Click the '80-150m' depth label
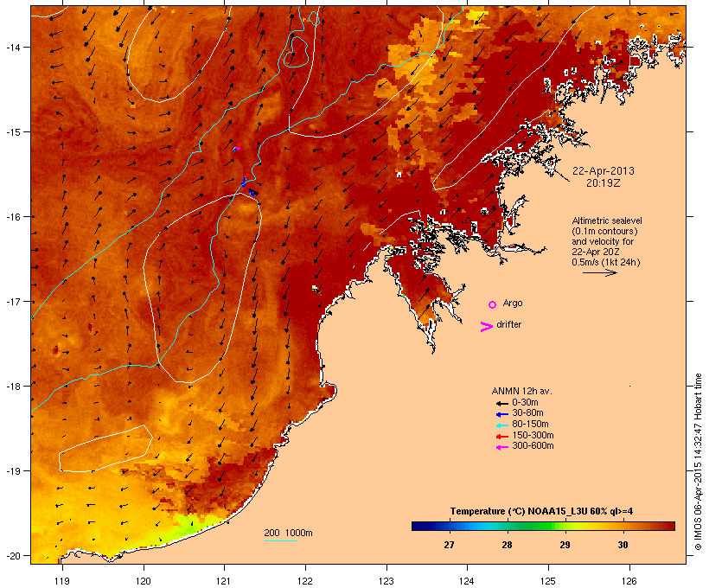The height and width of the screenshot is (588, 709). point(530,425)
